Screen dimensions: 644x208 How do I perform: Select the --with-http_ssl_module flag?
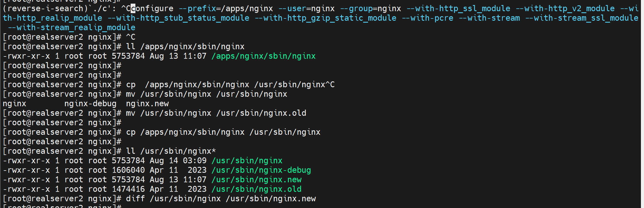pyautogui.click(x=458, y=9)
